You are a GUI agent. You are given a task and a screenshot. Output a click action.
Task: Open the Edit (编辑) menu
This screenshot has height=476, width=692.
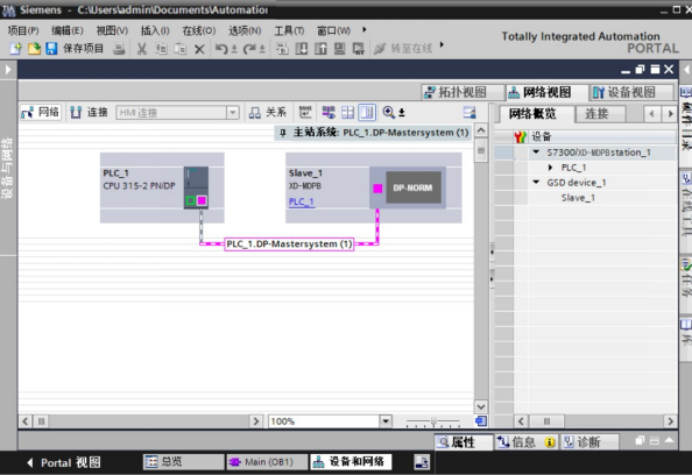click(x=67, y=30)
